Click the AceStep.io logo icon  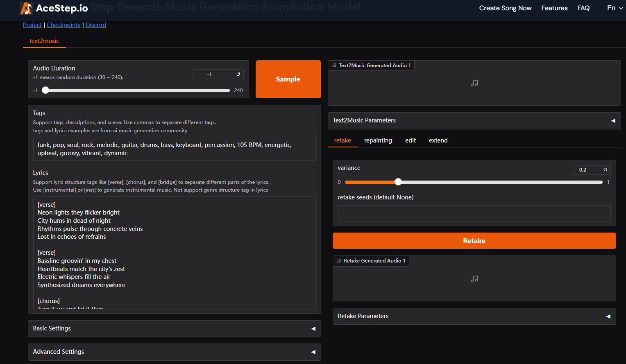click(26, 8)
